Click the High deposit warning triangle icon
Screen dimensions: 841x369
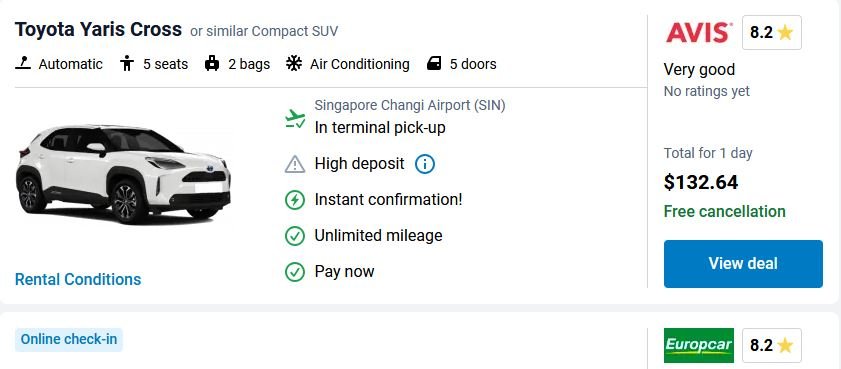295,164
